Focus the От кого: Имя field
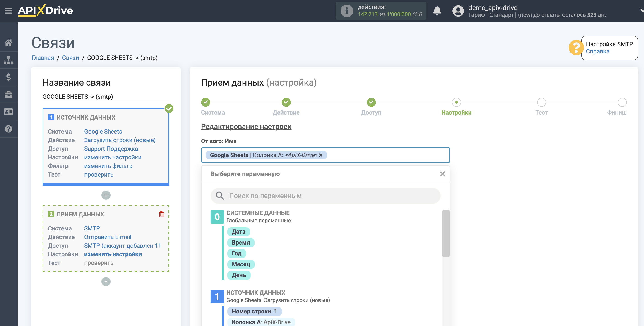644x326 pixels. click(325, 155)
